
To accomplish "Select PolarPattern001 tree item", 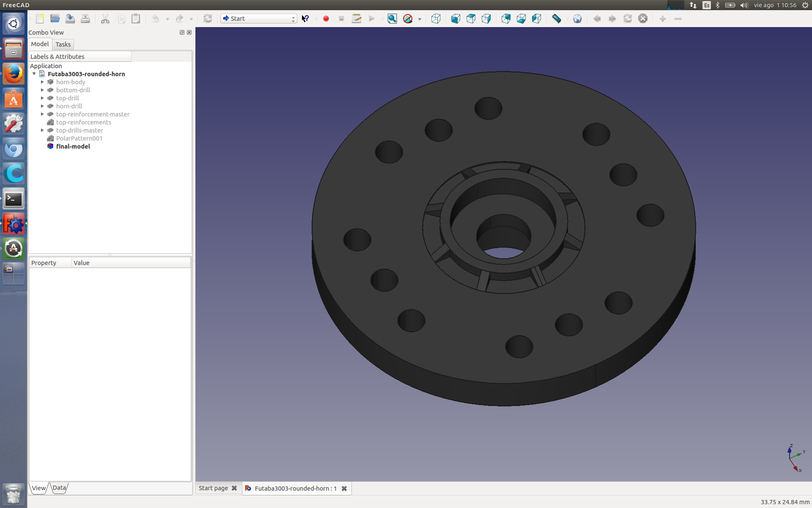I will point(79,138).
